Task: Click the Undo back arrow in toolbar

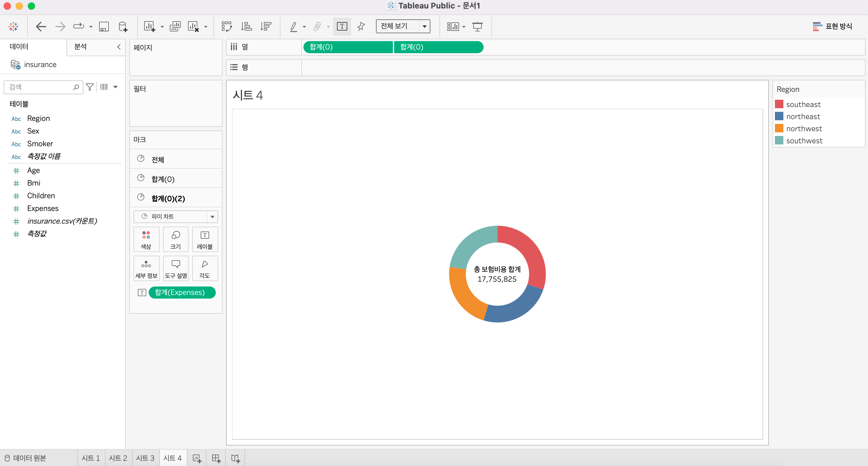Action: [41, 26]
